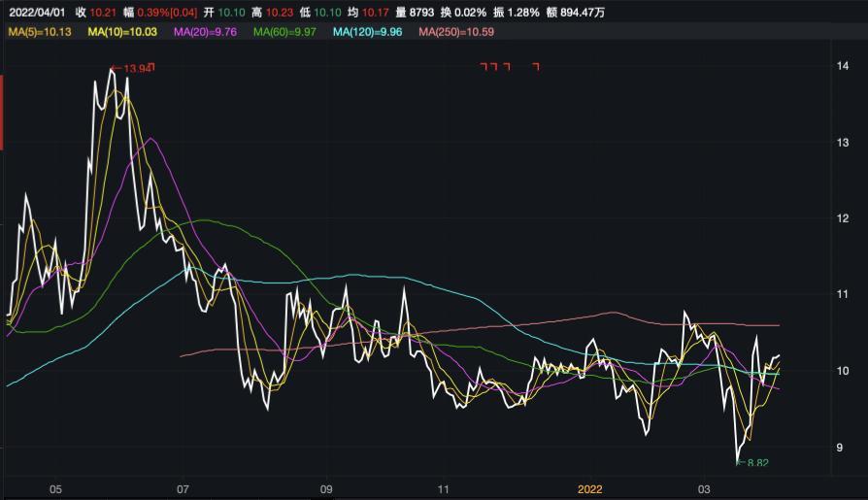The image size is (868, 500).
Task: Click the pink MA(250)=10.59 label
Action: coord(456,32)
